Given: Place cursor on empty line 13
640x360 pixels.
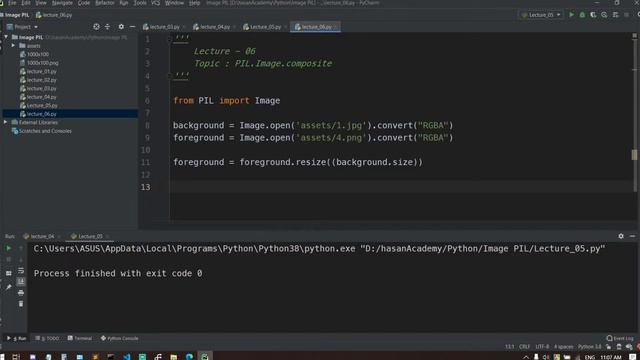Looking at the screenshot, I should coord(402,187).
